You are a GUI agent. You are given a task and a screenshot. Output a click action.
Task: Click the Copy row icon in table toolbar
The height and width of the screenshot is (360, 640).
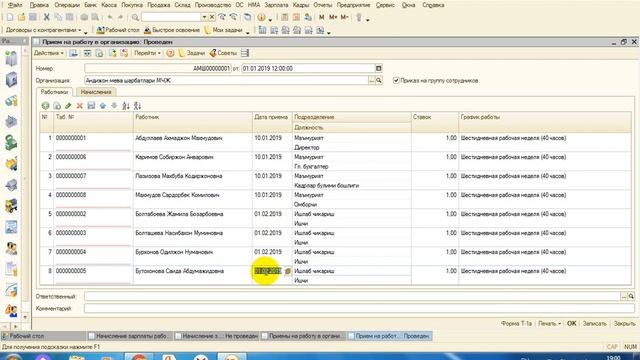pos(57,106)
